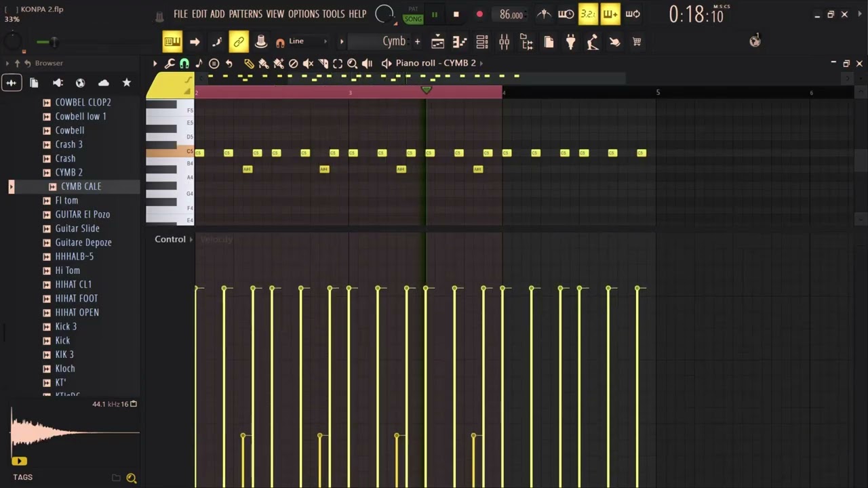This screenshot has width=868, height=488.
Task: Switch playback mode to PAT
Action: (x=412, y=9)
